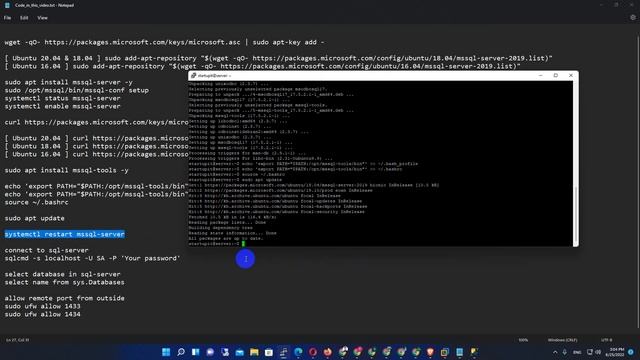
Task: Open network status icon in the system tray
Action: click(590, 352)
